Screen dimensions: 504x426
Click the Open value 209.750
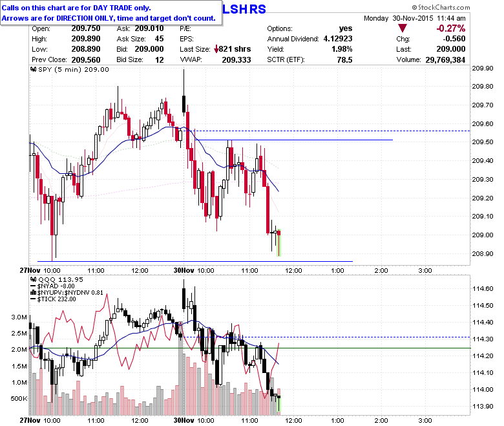click(x=86, y=28)
